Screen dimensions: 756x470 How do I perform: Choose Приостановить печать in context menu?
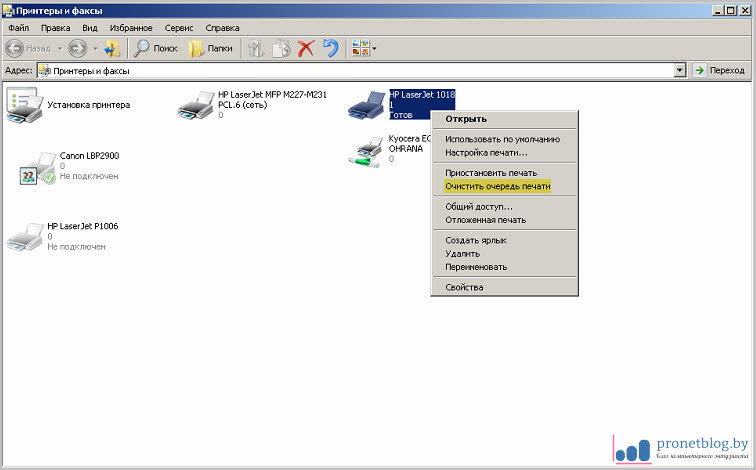point(504,173)
